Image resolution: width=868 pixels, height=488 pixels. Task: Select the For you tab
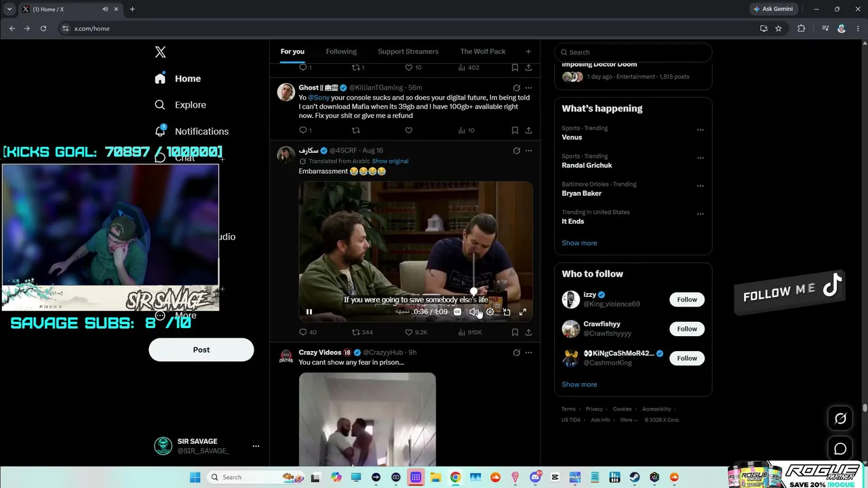292,52
